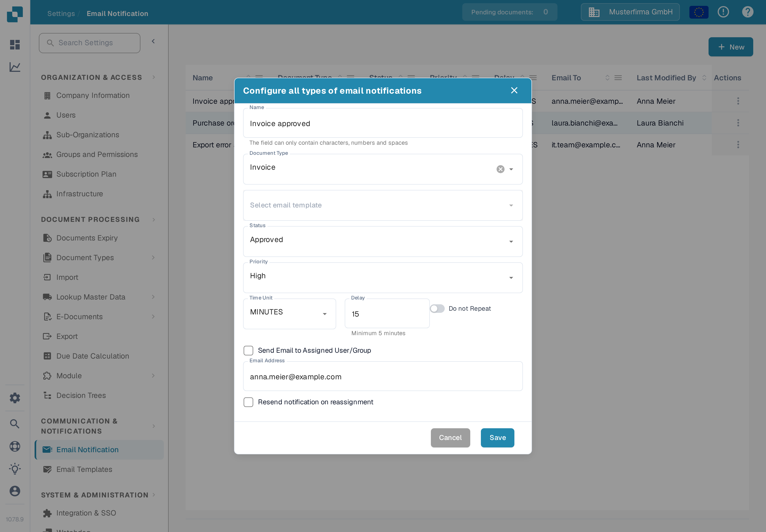
Task: Navigate to Settings breadcrumb
Action: 61,14
